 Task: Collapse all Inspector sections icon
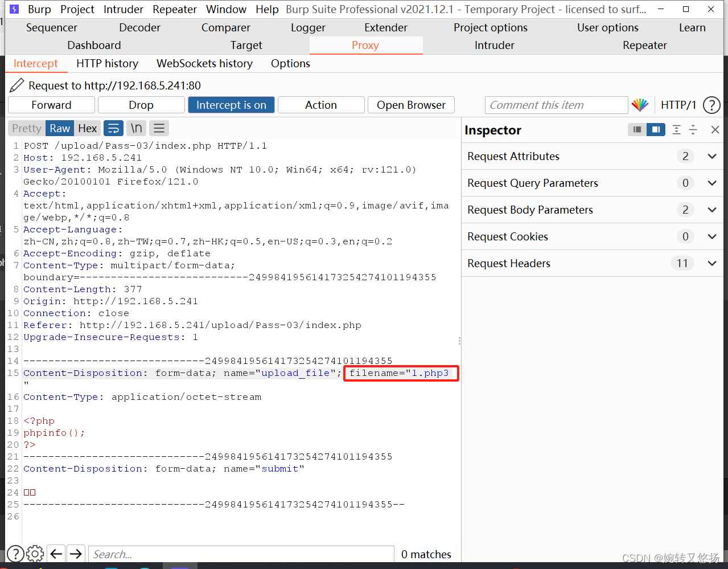(x=693, y=130)
